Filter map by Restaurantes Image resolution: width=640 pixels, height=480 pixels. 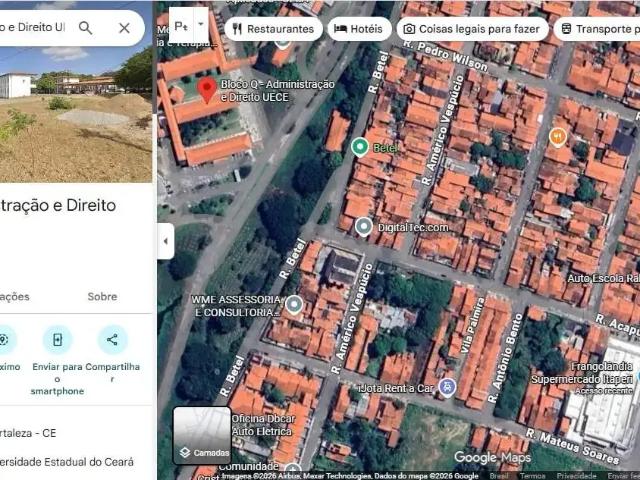click(273, 29)
